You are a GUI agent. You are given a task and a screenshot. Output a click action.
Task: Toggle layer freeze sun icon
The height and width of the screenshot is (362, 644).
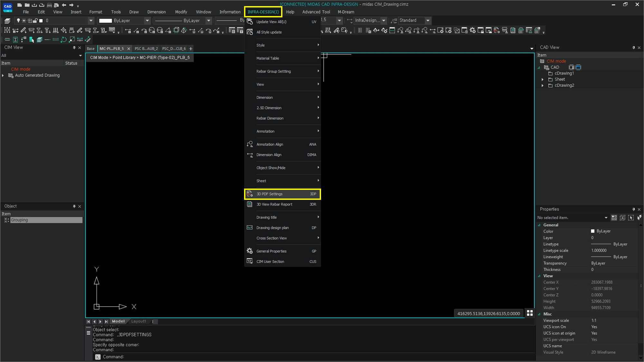click(x=24, y=21)
